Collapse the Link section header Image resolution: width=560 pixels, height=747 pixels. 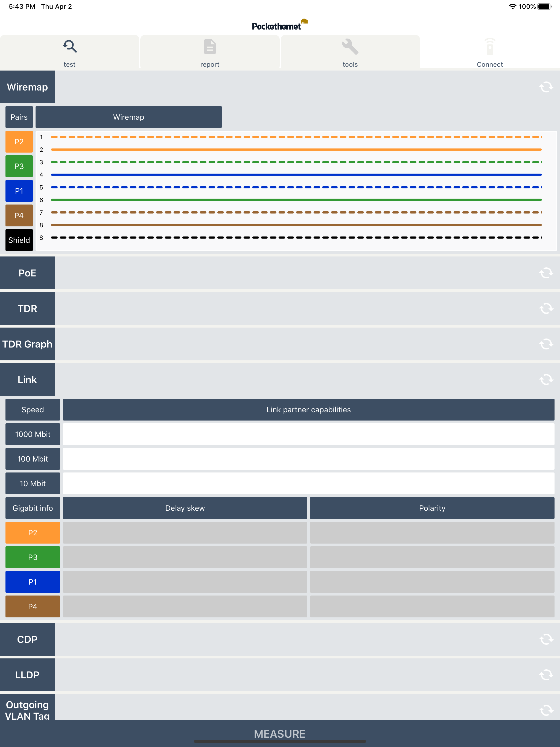pyautogui.click(x=27, y=380)
